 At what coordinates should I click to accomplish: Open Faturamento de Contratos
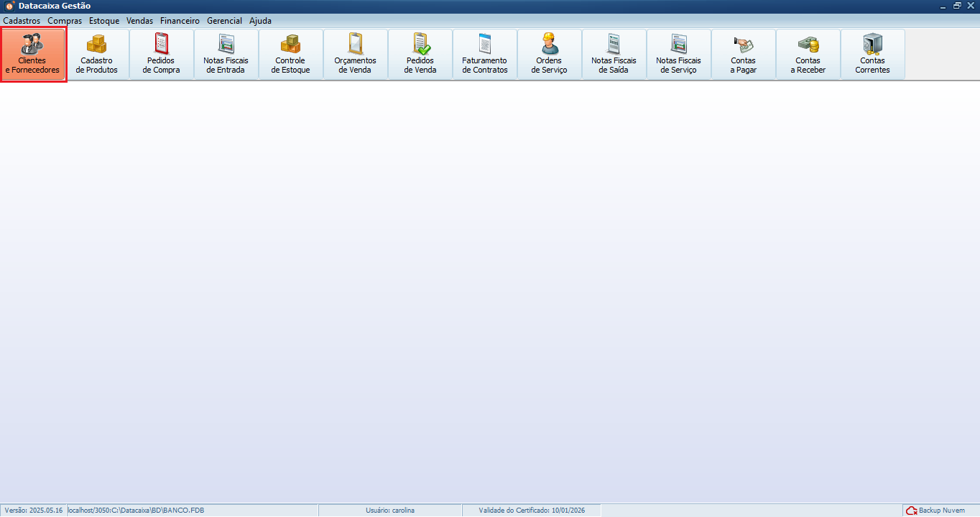(485, 55)
